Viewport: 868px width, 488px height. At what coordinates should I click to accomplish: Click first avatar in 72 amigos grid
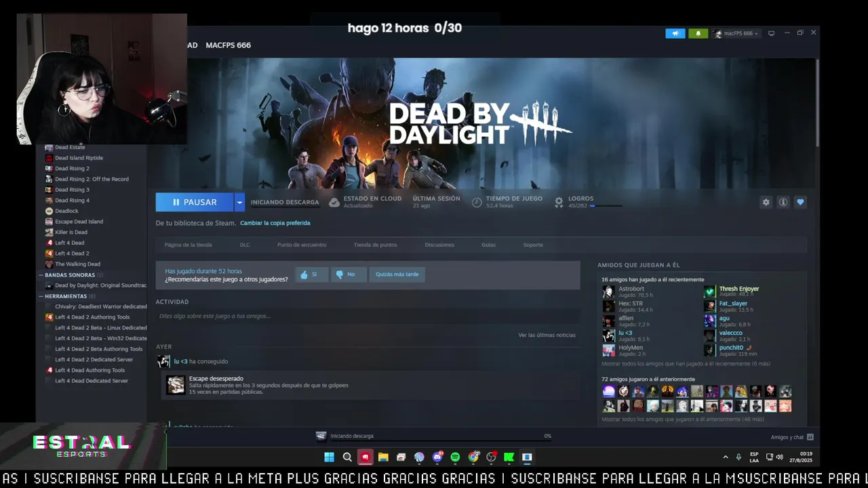pyautogui.click(x=608, y=391)
